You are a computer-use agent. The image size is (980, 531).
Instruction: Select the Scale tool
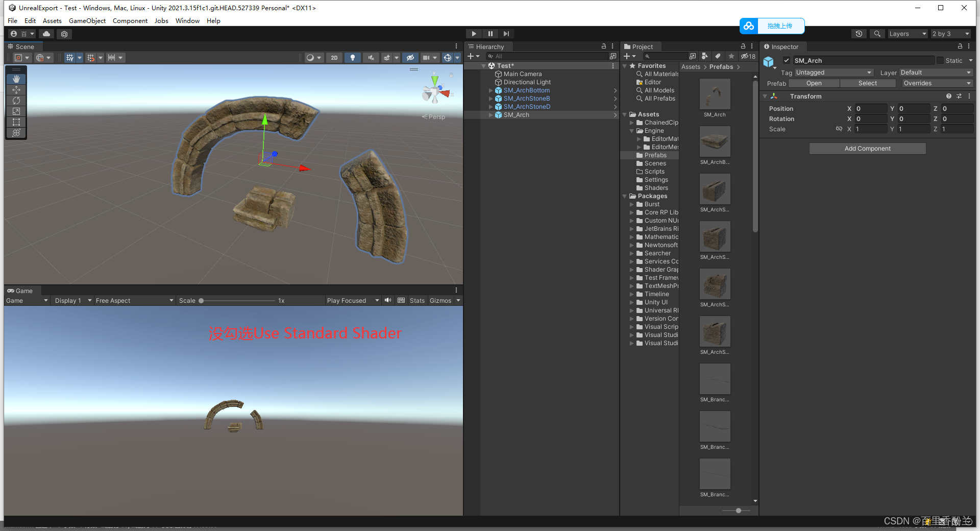tap(16, 111)
